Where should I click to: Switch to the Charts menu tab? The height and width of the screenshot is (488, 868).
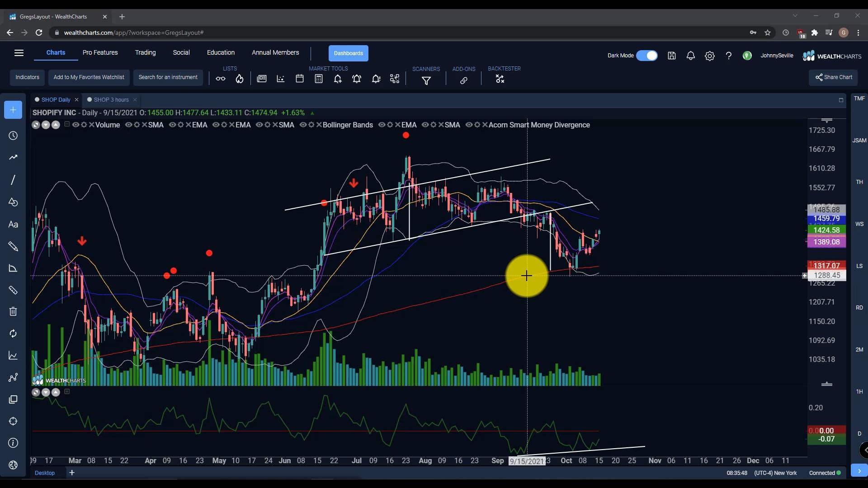pos(56,52)
